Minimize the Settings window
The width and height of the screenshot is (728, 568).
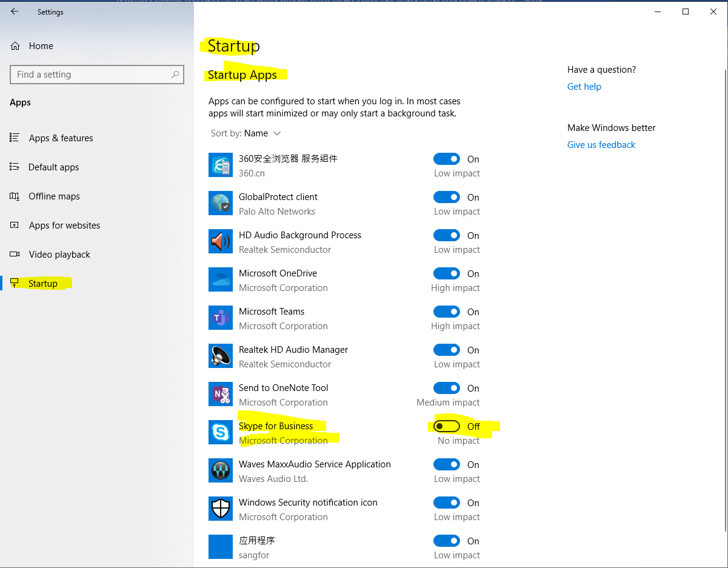[x=658, y=12]
